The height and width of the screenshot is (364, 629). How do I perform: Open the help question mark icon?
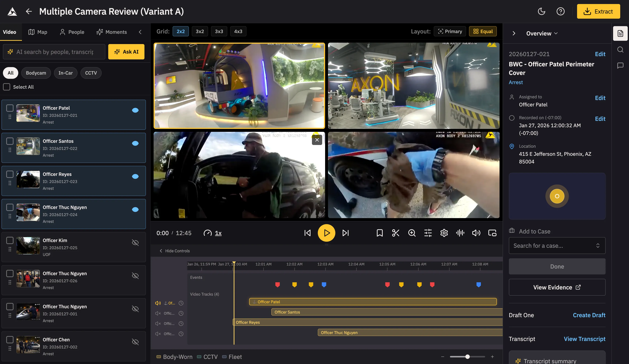click(560, 12)
